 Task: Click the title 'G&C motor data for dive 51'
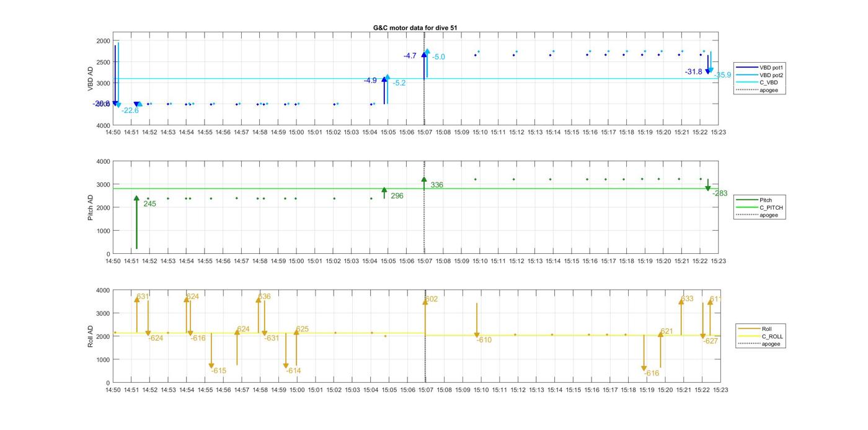[415, 28]
